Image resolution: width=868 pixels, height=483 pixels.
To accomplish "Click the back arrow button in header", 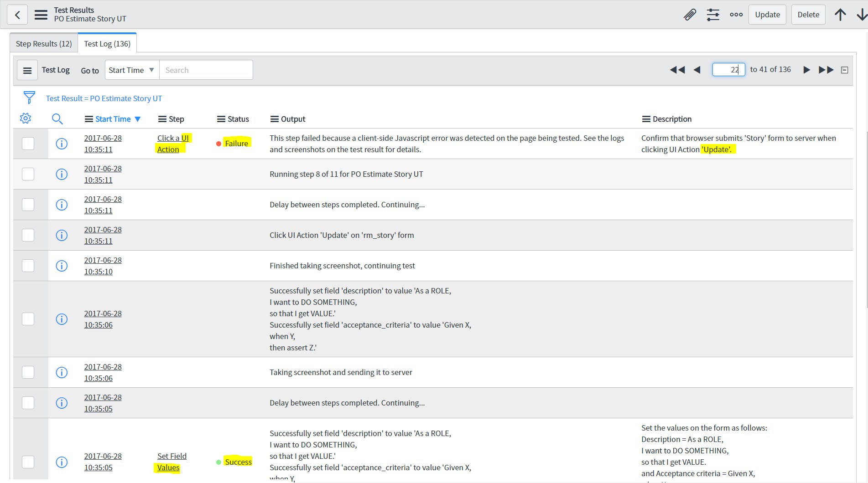I will (17, 15).
